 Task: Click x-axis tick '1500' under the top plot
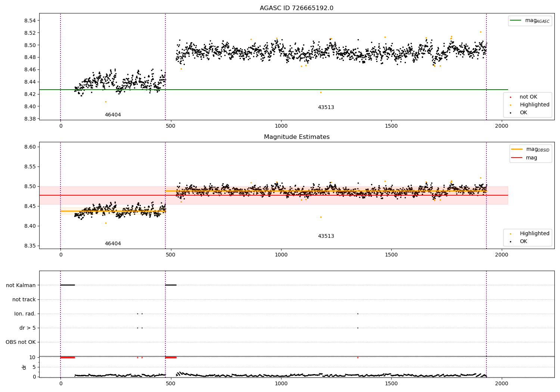391,126
